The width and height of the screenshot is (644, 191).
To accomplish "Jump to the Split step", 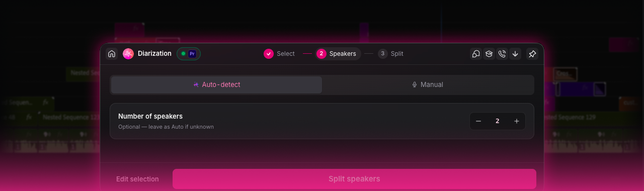I will point(391,54).
